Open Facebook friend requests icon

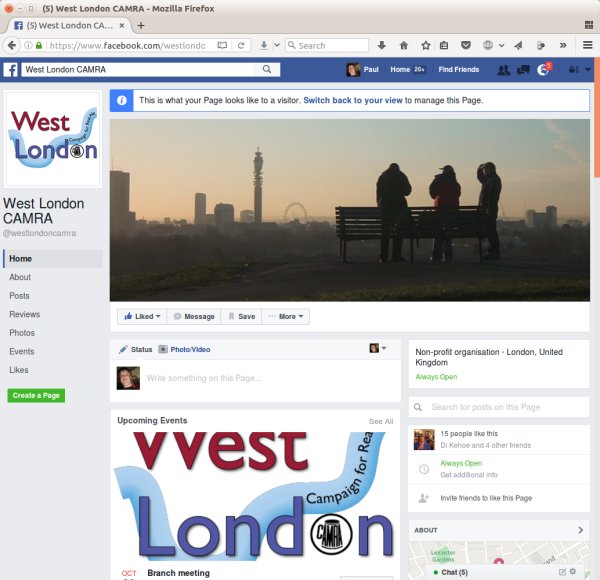click(x=503, y=70)
